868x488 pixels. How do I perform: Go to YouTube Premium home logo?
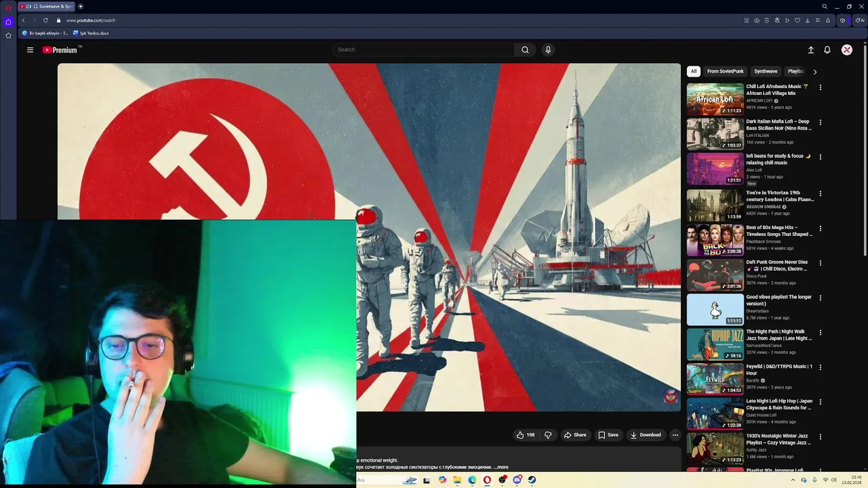[60, 49]
